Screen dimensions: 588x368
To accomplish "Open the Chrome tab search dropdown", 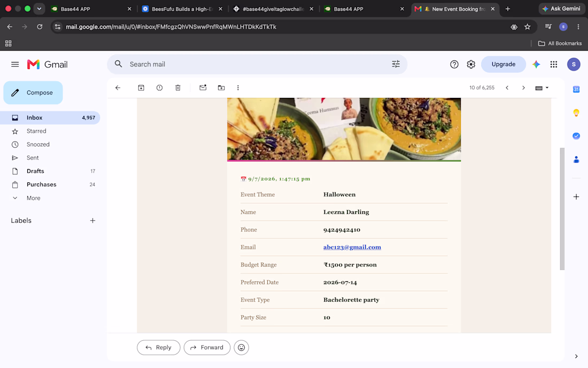I will click(39, 9).
